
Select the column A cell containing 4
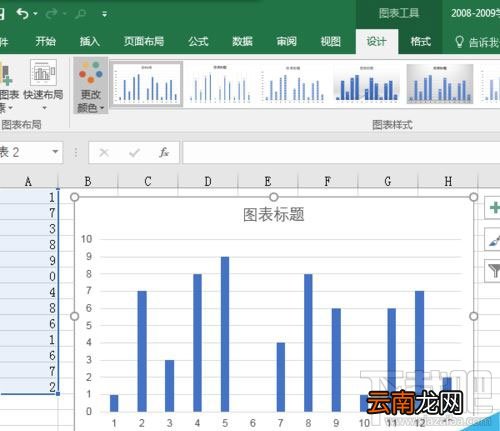(x=29, y=292)
